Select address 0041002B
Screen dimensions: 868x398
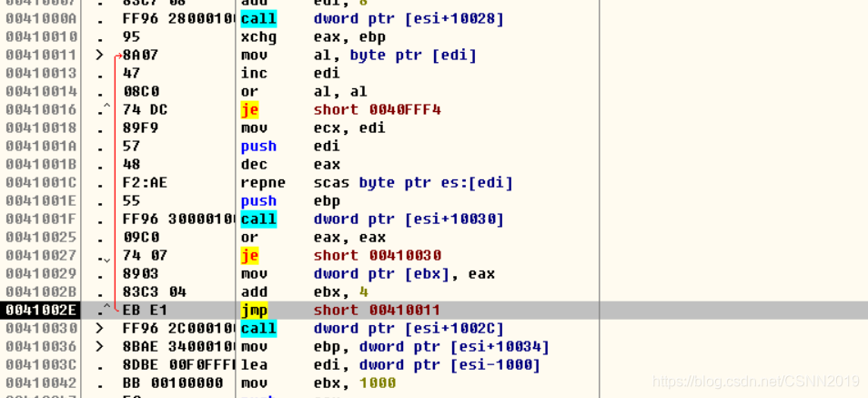point(41,292)
